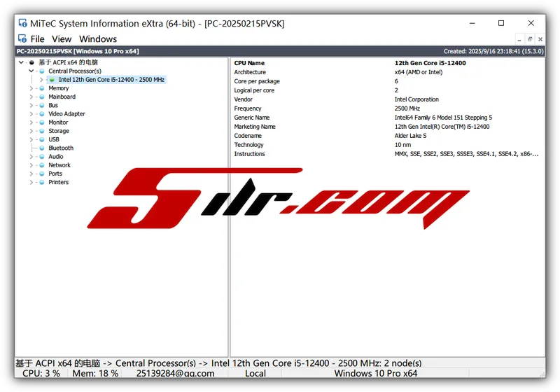The height and width of the screenshot is (392, 560).
Task: Open the Windows menu
Action: (x=98, y=38)
